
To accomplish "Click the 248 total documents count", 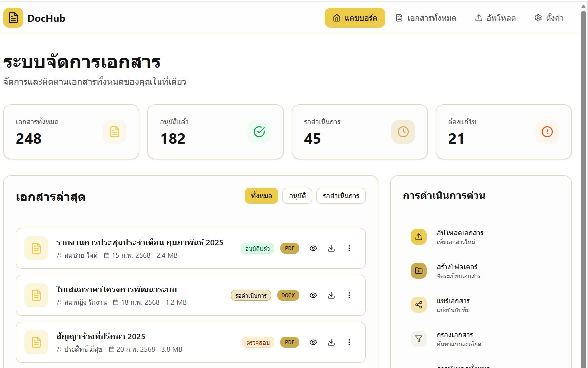I will click(29, 139).
